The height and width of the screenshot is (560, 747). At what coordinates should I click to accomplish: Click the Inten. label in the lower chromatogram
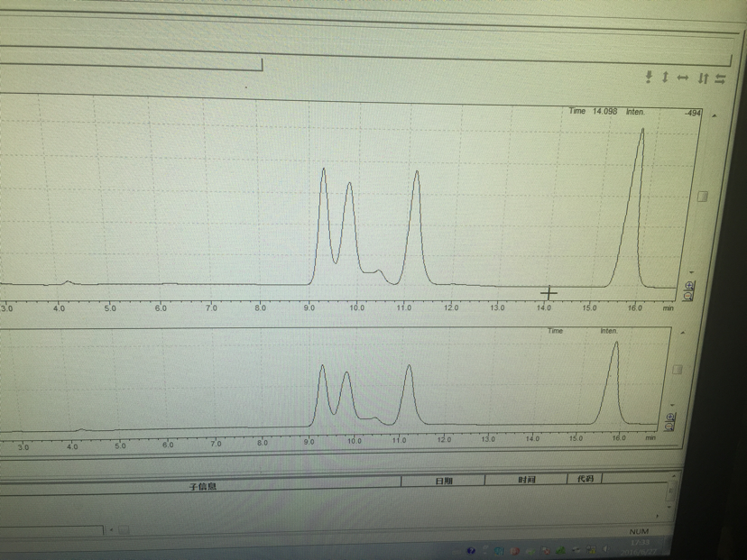609,331
